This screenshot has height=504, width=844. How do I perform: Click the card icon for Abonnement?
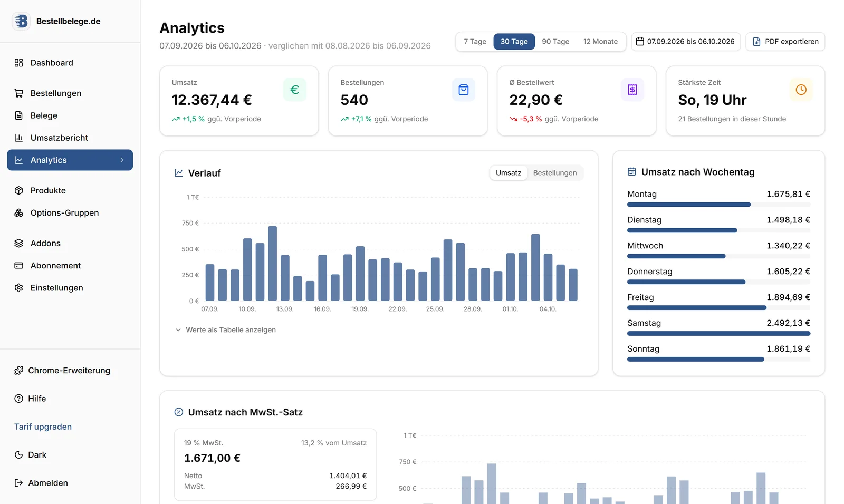pyautogui.click(x=19, y=266)
